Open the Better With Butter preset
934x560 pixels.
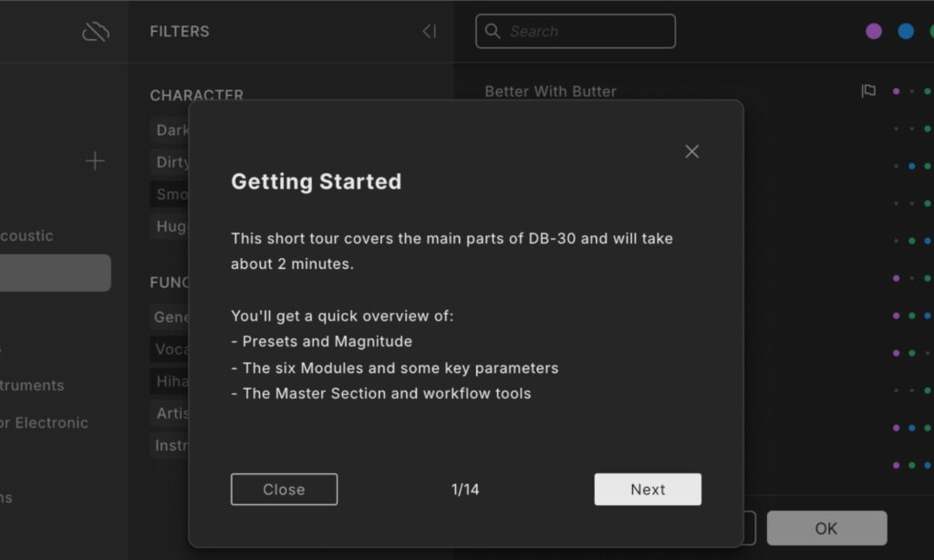[551, 91]
